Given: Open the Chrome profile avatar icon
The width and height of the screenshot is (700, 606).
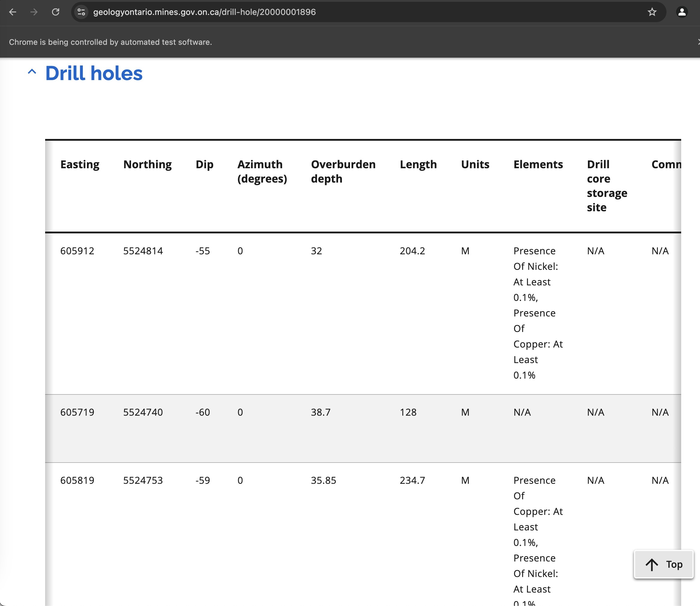Looking at the screenshot, I should point(682,12).
